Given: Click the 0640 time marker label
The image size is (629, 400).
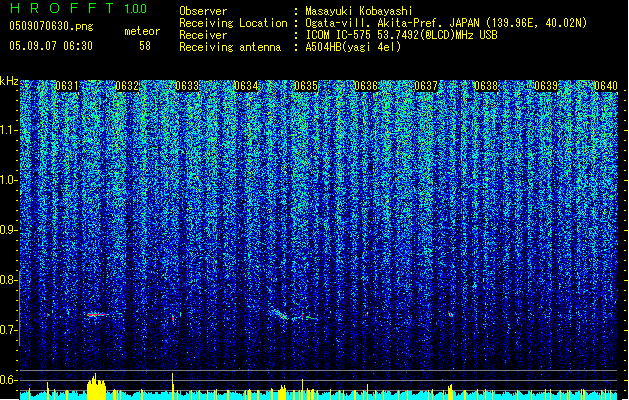Looking at the screenshot, I should 606,86.
